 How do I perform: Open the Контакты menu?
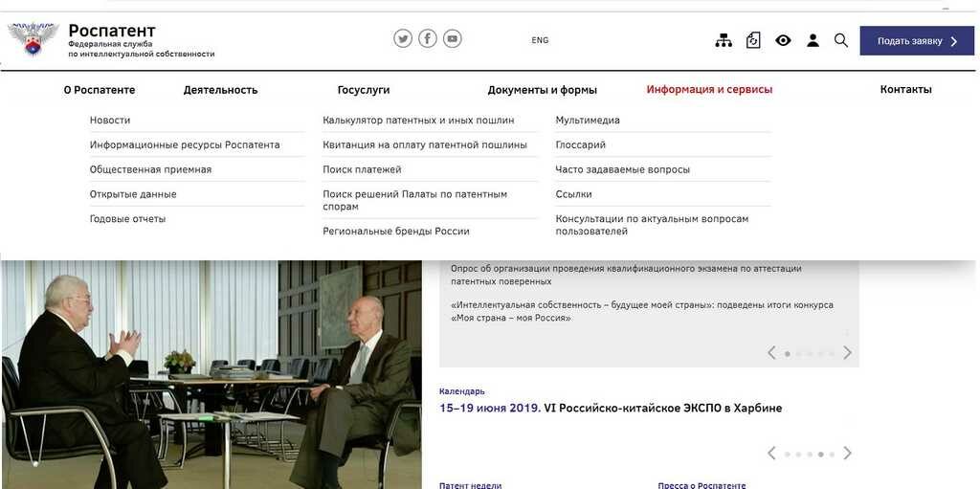[905, 89]
